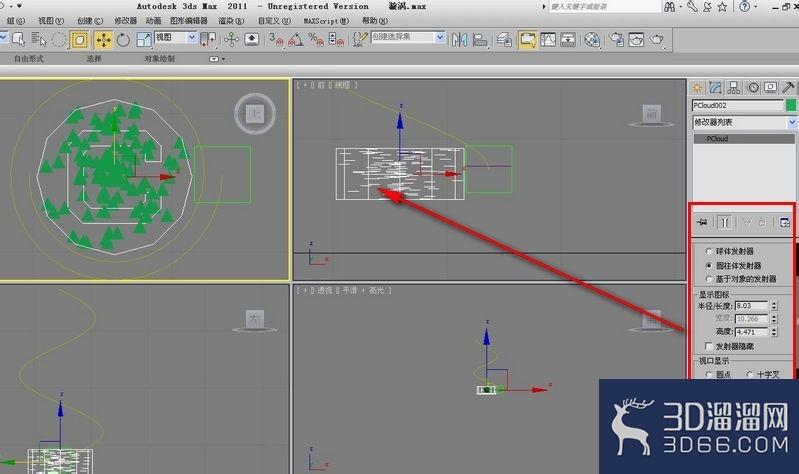The width and height of the screenshot is (799, 474).
Task: Open the search options dropdown beside binoculars
Action: click(x=681, y=7)
